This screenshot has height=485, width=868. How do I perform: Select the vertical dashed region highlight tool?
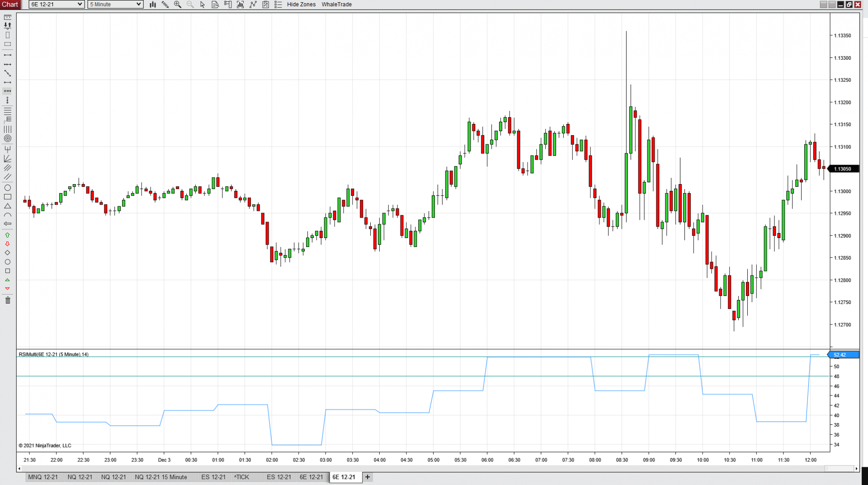[x=8, y=35]
